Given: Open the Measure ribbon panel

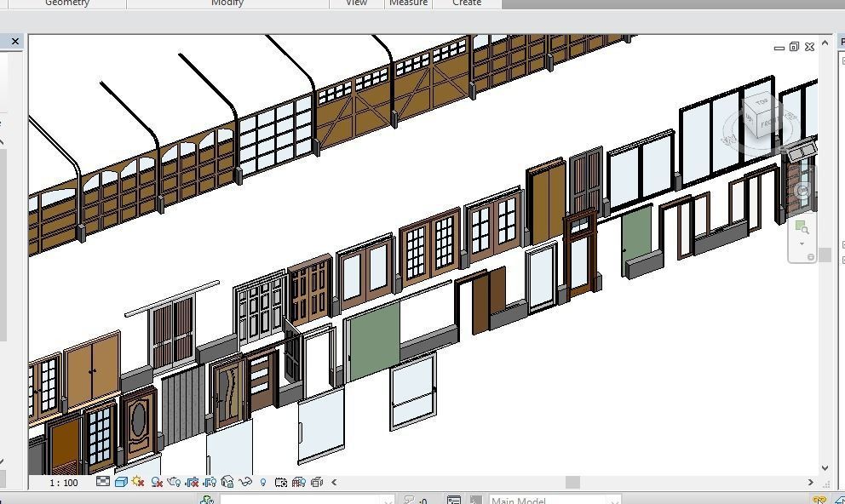Looking at the screenshot, I should coord(409,3).
